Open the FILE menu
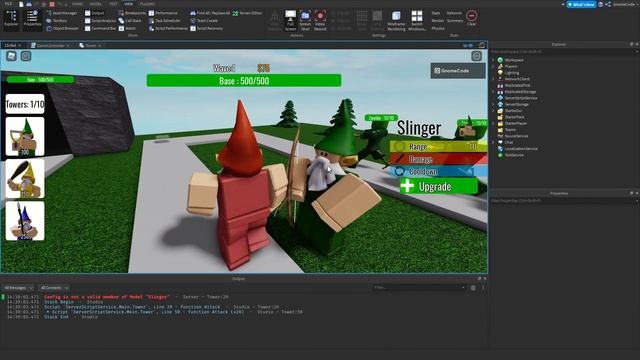640x360 pixels. (x=8, y=4)
